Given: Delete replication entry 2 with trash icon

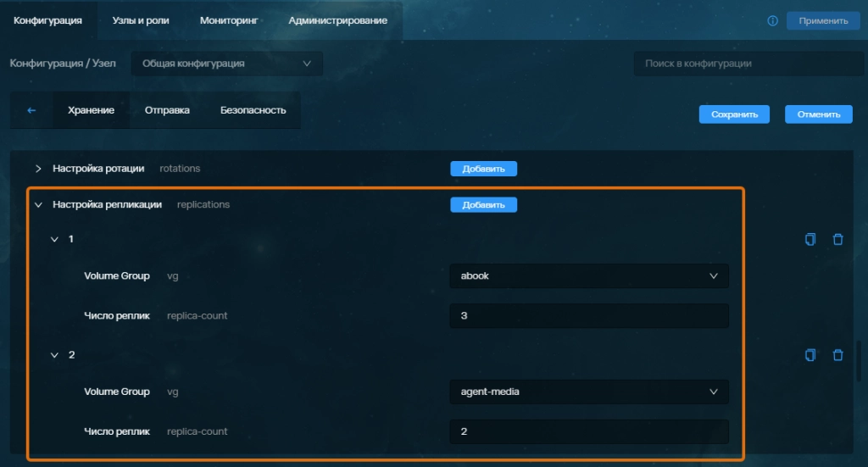Looking at the screenshot, I should coord(838,355).
